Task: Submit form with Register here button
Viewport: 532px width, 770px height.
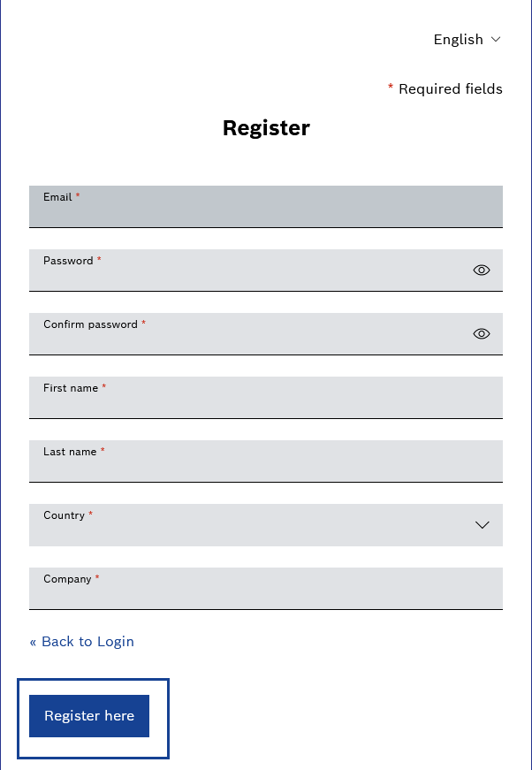Action: pyautogui.click(x=89, y=716)
